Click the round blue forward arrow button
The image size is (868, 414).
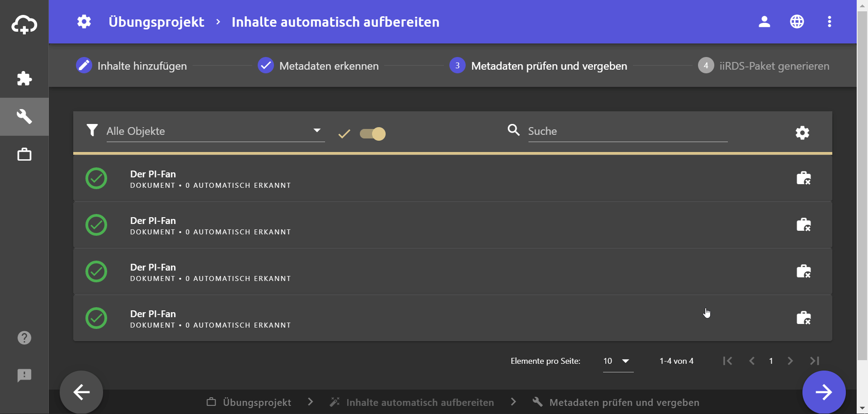[x=824, y=392]
